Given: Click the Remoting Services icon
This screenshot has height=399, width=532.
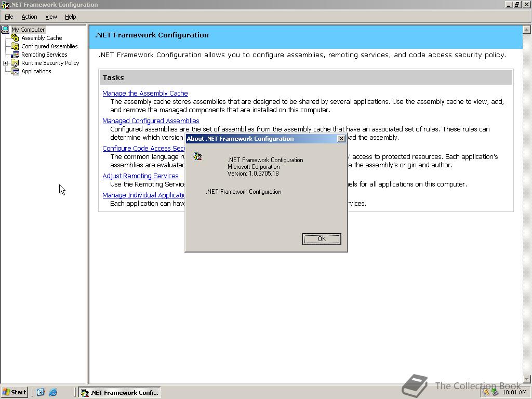Looking at the screenshot, I should click(15, 55).
